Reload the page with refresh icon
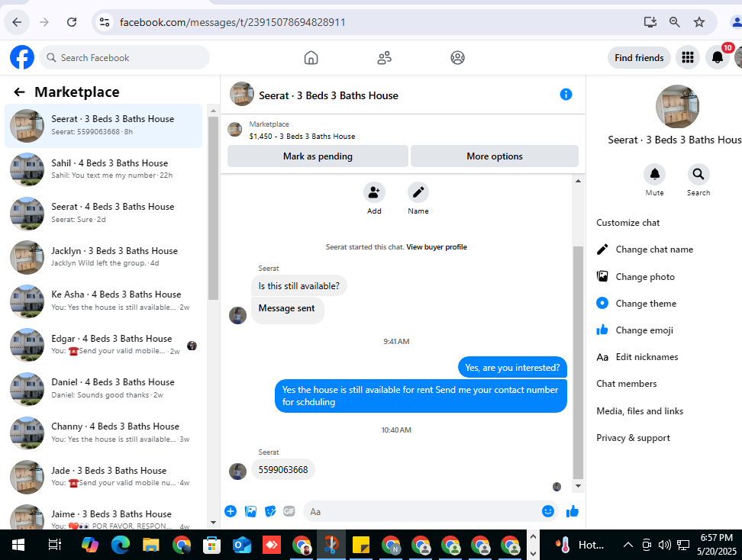742x560 pixels. point(72,22)
